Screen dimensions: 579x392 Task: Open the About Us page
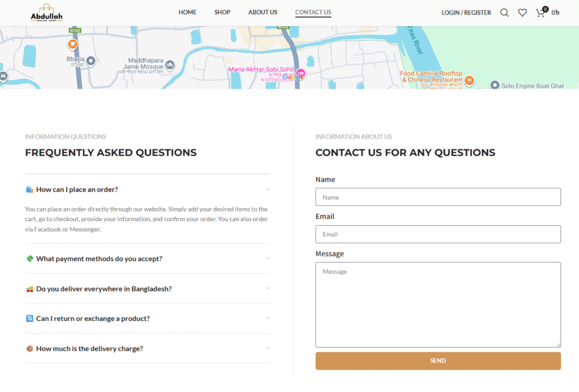[262, 12]
